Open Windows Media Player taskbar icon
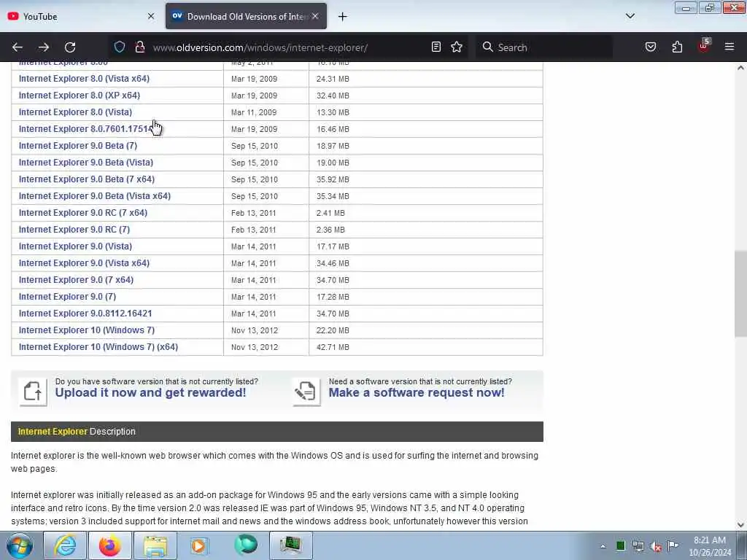The height and width of the screenshot is (560, 747). point(199,545)
